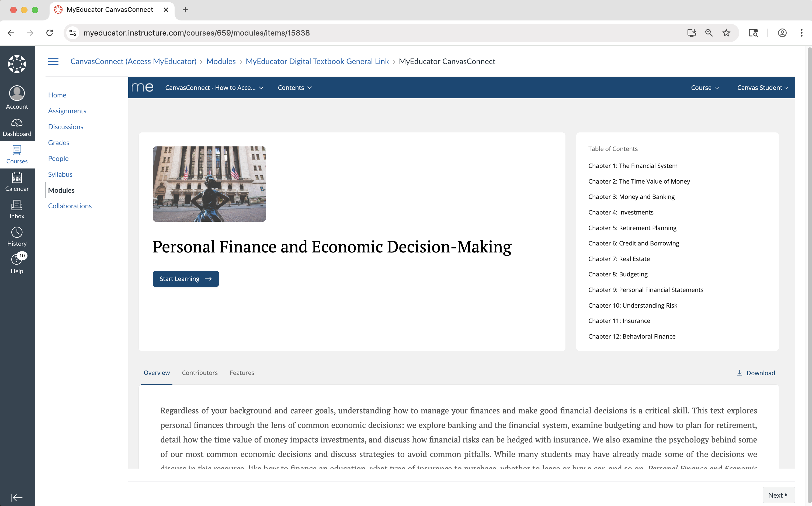
Task: Switch to the Contributors tab
Action: pos(200,373)
